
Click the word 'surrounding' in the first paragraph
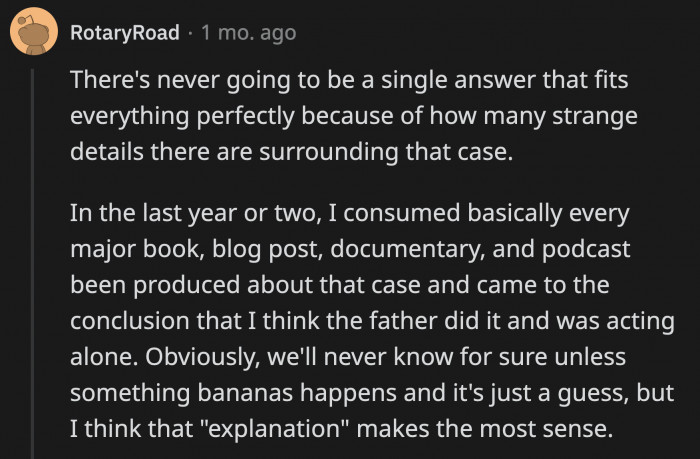[x=328, y=153]
